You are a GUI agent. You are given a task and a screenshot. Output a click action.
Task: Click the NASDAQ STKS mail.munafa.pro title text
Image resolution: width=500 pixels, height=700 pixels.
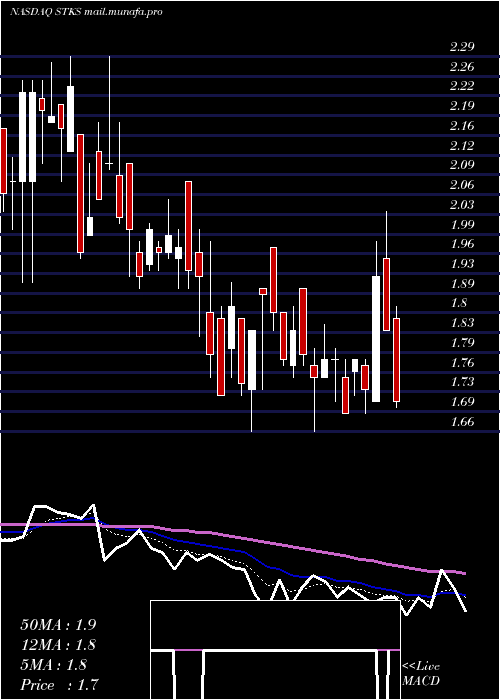click(86, 12)
